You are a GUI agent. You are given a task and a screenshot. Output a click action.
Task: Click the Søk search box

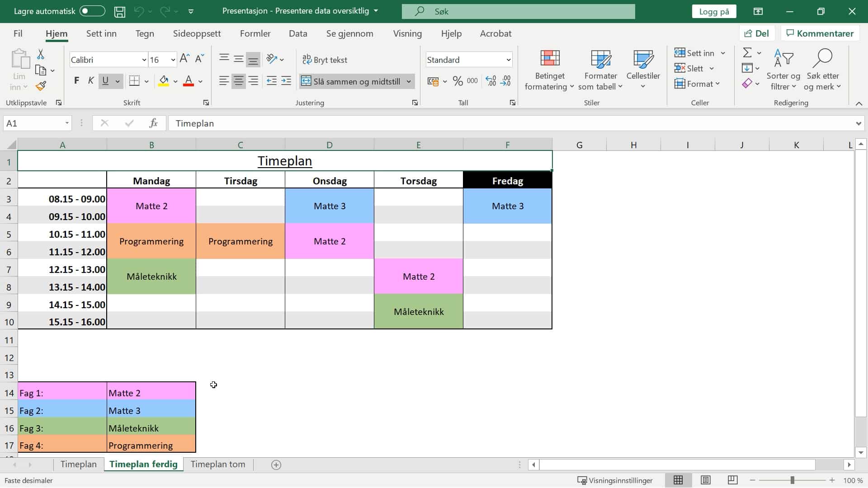(x=518, y=11)
